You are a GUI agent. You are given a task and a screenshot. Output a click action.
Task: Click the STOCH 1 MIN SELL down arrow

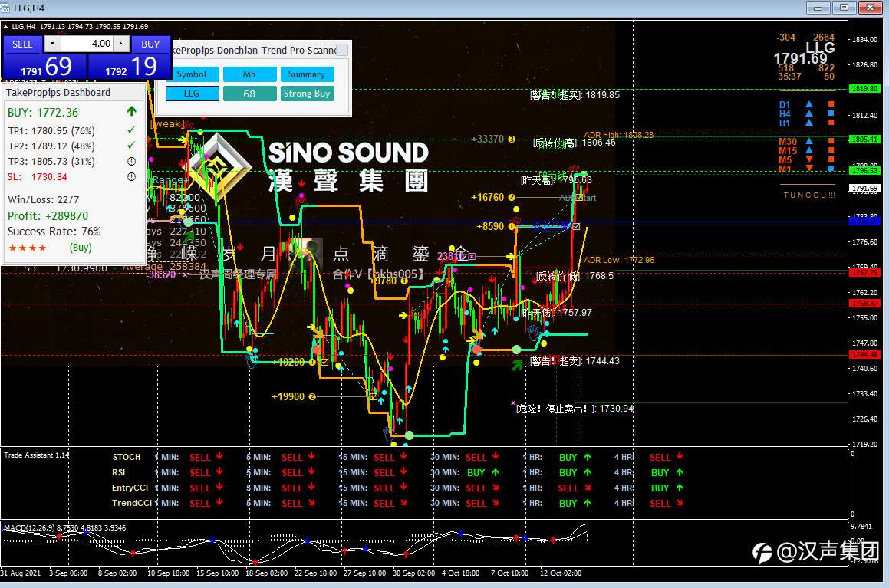pos(219,456)
